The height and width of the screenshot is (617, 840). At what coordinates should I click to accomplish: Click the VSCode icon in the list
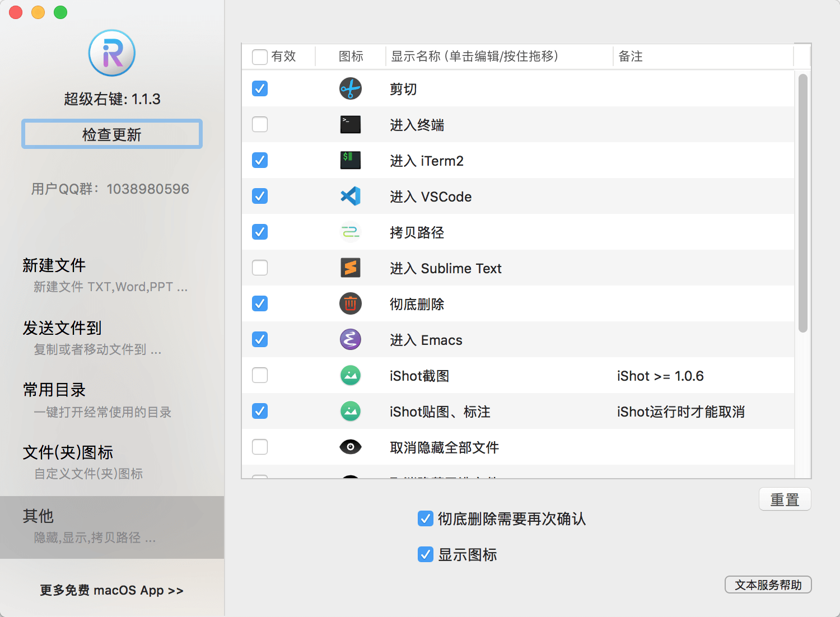coord(351,196)
